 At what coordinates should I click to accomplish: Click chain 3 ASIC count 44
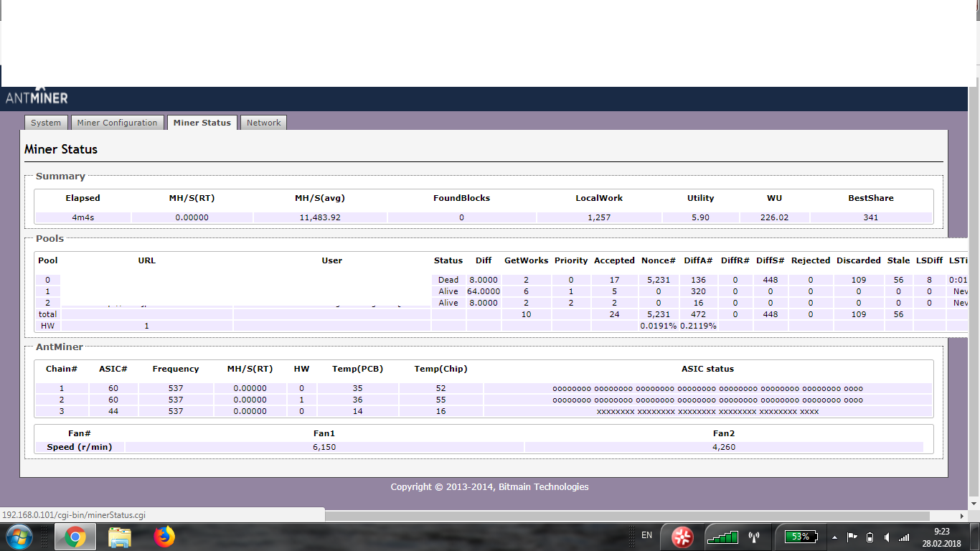point(113,411)
